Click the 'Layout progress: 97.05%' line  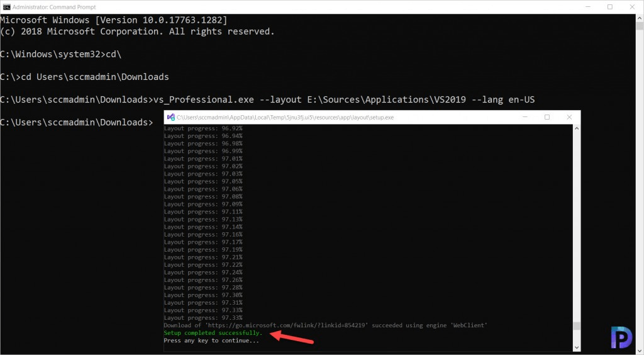[203, 182]
